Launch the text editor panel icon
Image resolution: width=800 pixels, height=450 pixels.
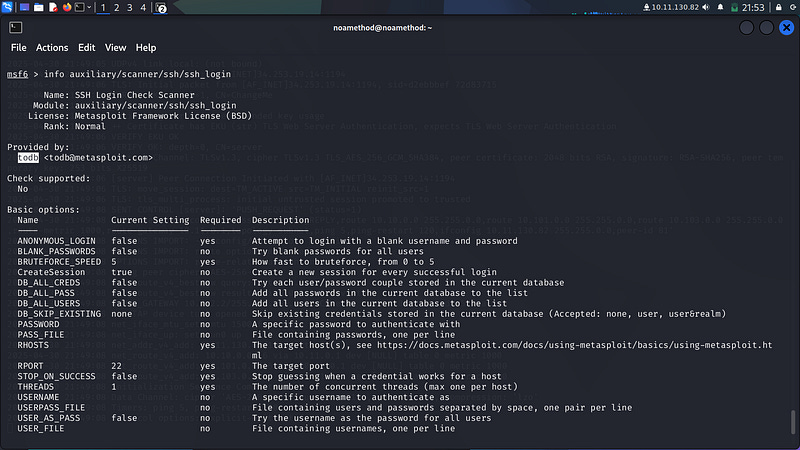[53, 7]
